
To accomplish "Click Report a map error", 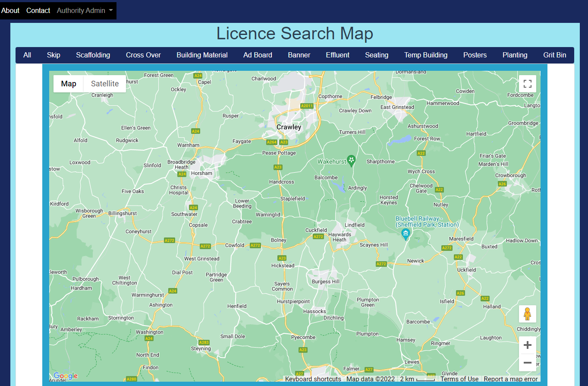I will (511, 379).
